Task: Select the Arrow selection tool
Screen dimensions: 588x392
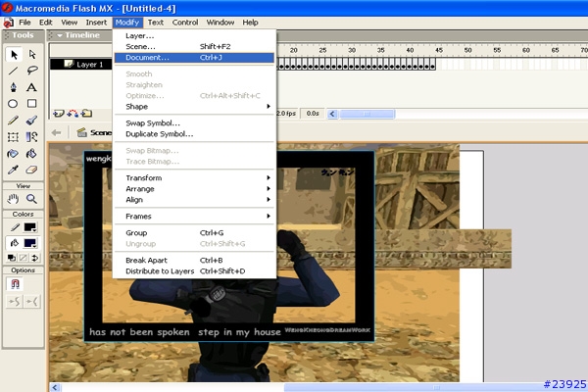Action: (x=14, y=55)
